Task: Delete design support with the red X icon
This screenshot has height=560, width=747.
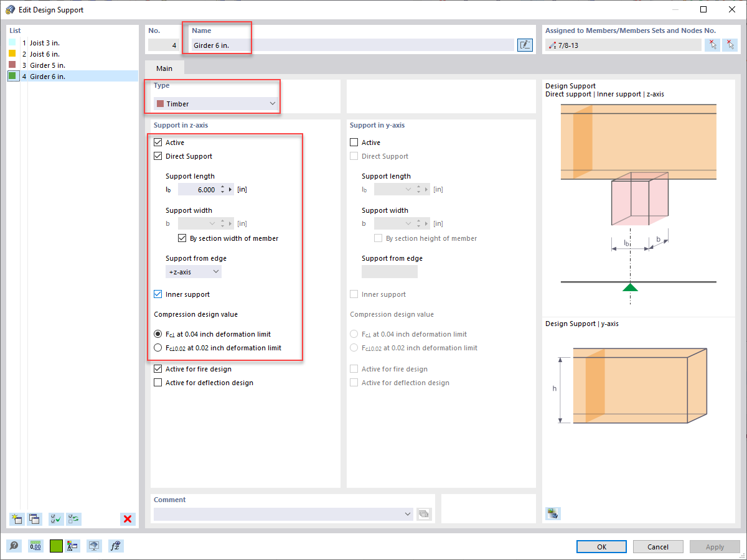Action: (128, 519)
